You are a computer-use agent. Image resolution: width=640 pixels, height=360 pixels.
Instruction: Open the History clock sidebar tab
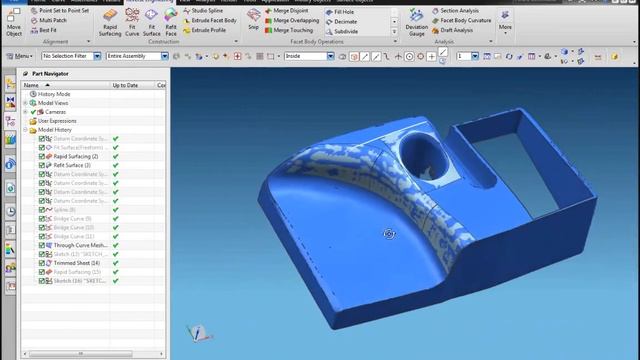click(11, 211)
